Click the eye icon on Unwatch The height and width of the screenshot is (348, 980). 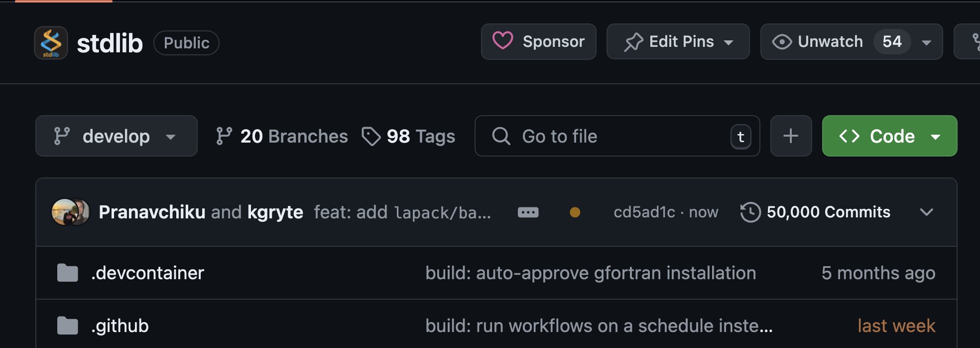coord(782,42)
